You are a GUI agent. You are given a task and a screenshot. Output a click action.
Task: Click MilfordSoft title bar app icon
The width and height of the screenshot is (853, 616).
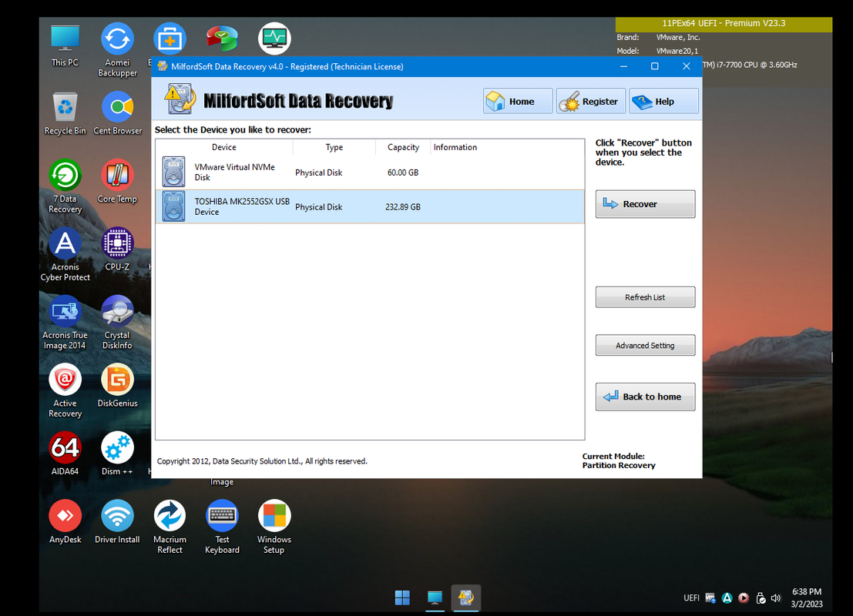162,66
